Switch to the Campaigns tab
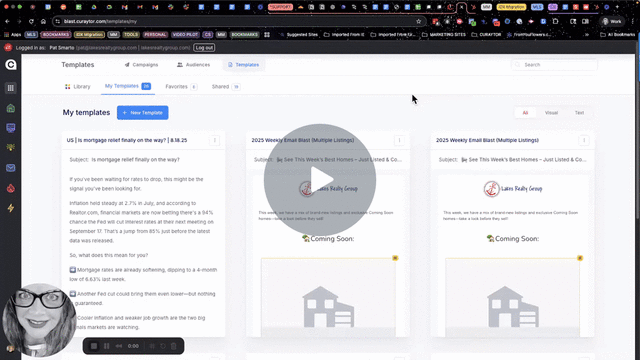Image resolution: width=640 pixels, height=360 pixels. [x=141, y=65]
